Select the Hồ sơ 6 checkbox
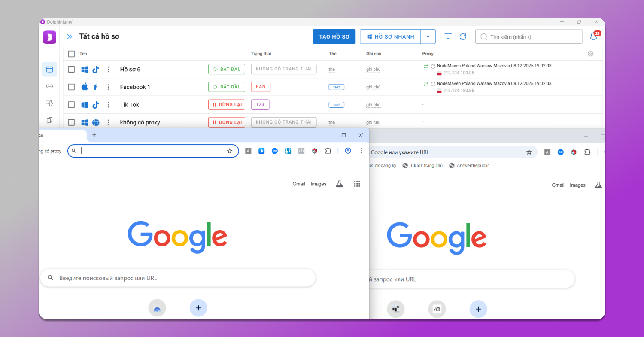Viewport: 644px width, 337px height. [71, 69]
